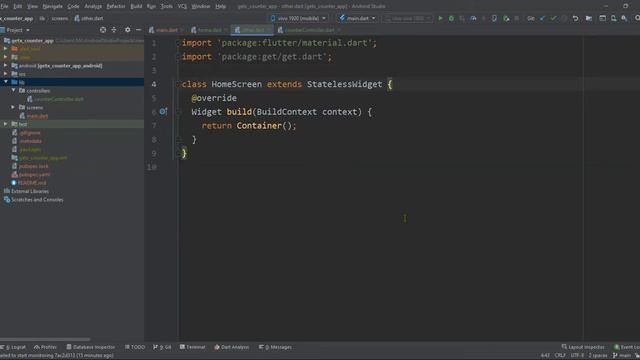The image size is (640, 360).
Task: Open the Tools menu
Action: (x=167, y=6)
